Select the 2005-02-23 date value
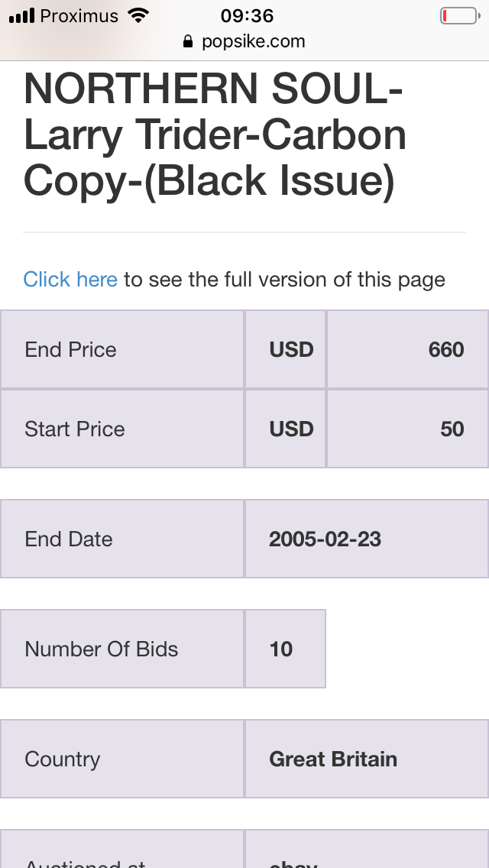 point(367,539)
